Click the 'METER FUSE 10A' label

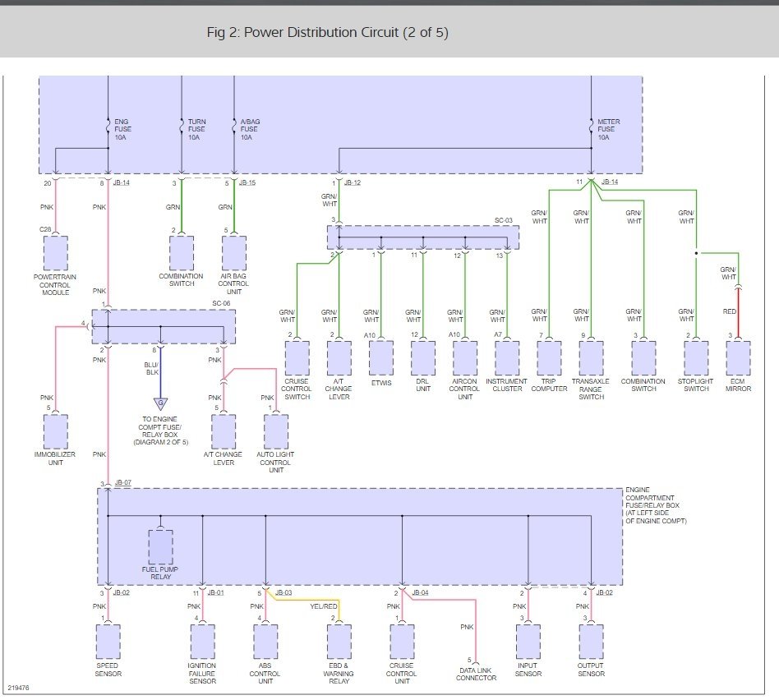pyautogui.click(x=608, y=129)
